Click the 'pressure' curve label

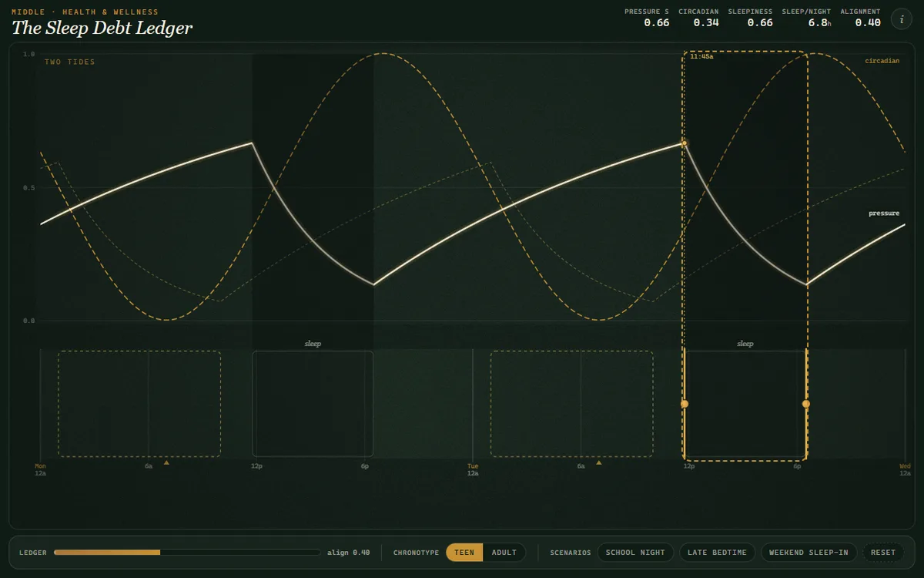click(x=884, y=213)
